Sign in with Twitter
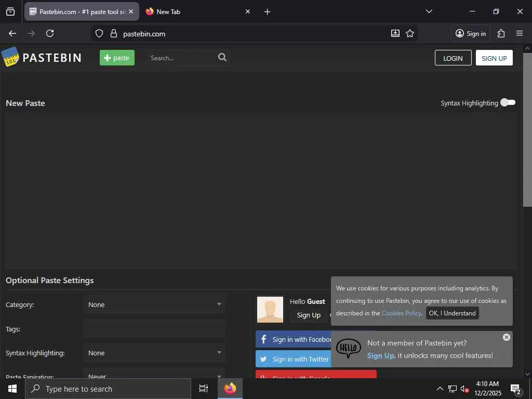 click(x=294, y=359)
